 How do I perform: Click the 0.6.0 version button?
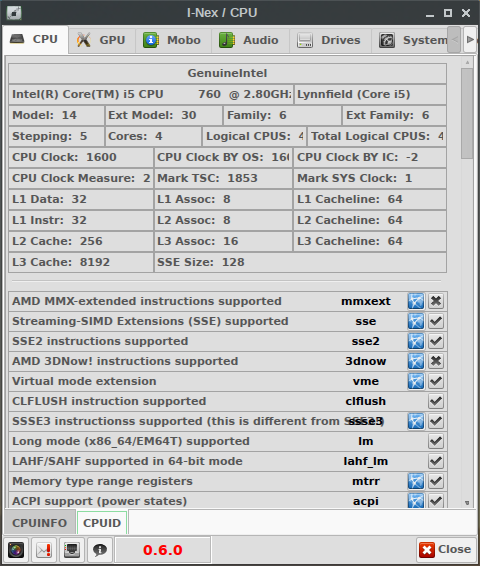(x=162, y=550)
